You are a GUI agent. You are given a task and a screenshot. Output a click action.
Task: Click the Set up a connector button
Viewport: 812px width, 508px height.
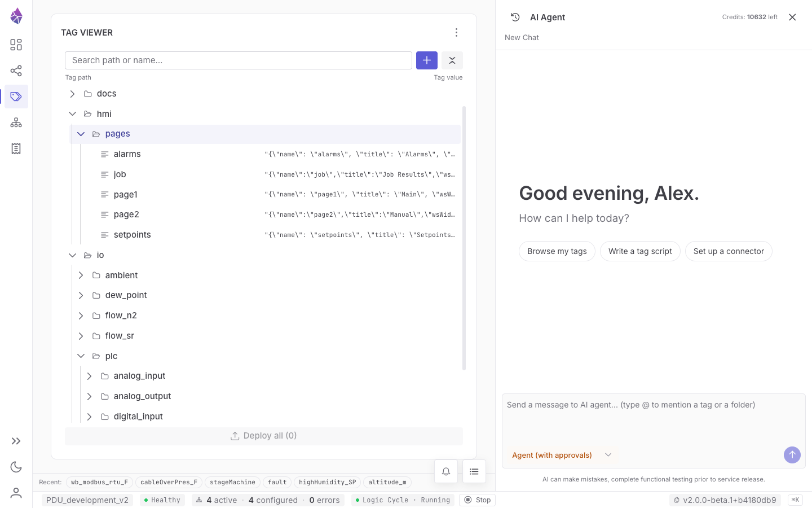(x=729, y=251)
